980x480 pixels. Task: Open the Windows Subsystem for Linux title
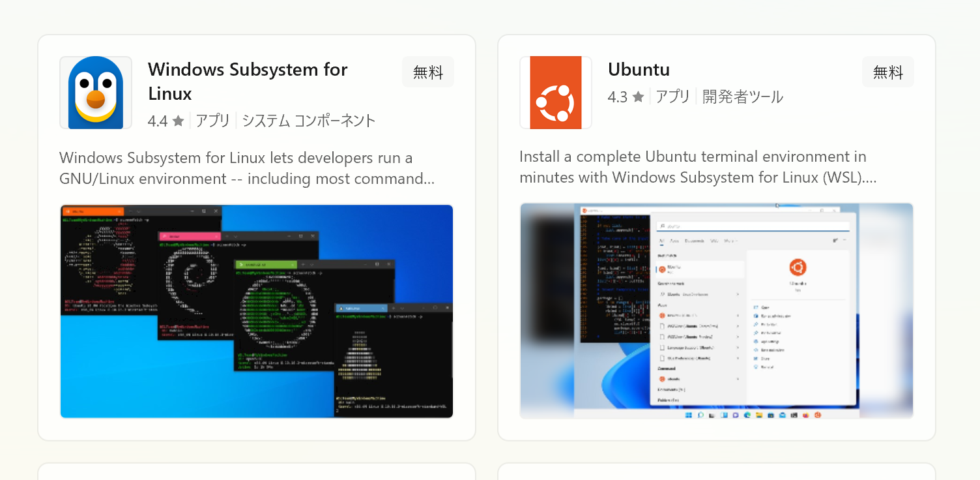(x=248, y=81)
